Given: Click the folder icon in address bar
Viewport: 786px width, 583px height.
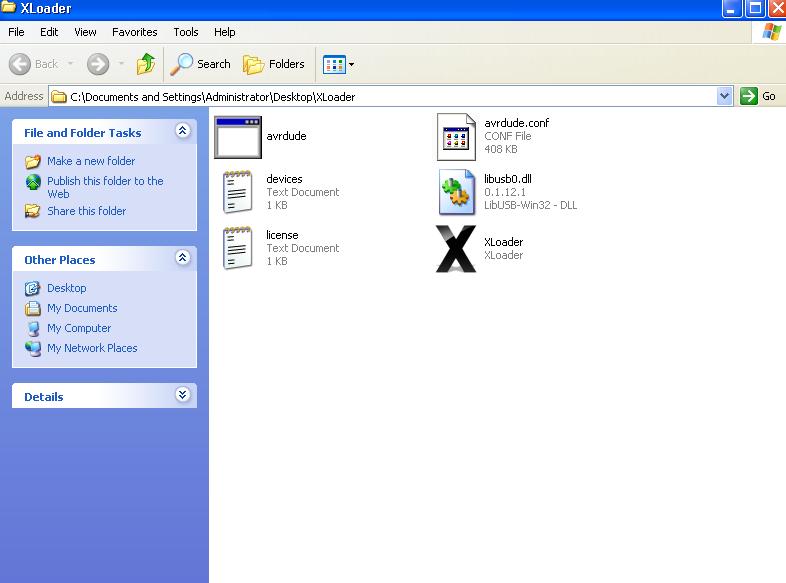Looking at the screenshot, I should pyautogui.click(x=59, y=96).
